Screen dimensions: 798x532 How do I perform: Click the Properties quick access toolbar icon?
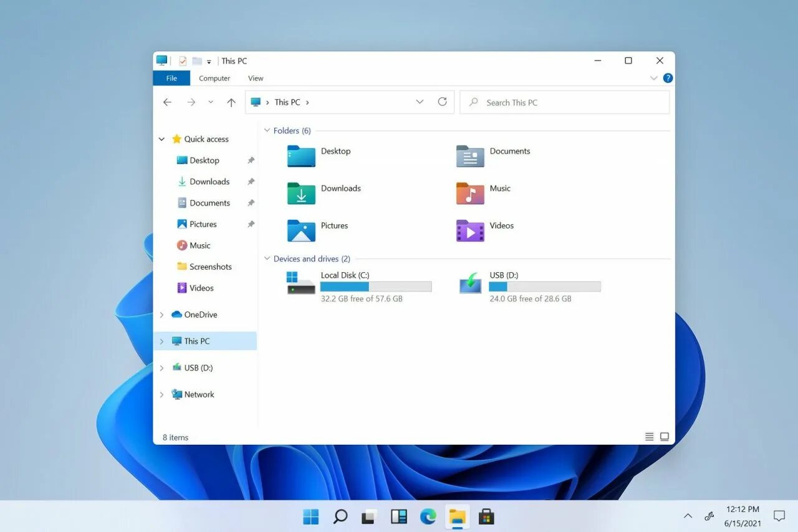pyautogui.click(x=183, y=61)
